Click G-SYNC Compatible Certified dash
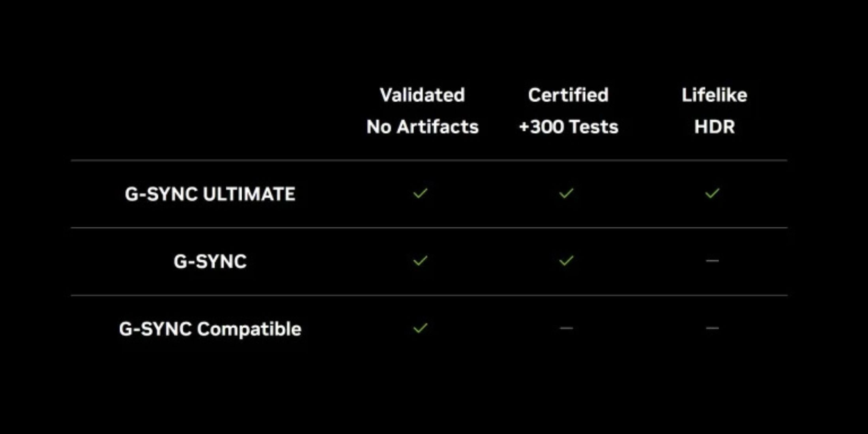 [x=566, y=328]
